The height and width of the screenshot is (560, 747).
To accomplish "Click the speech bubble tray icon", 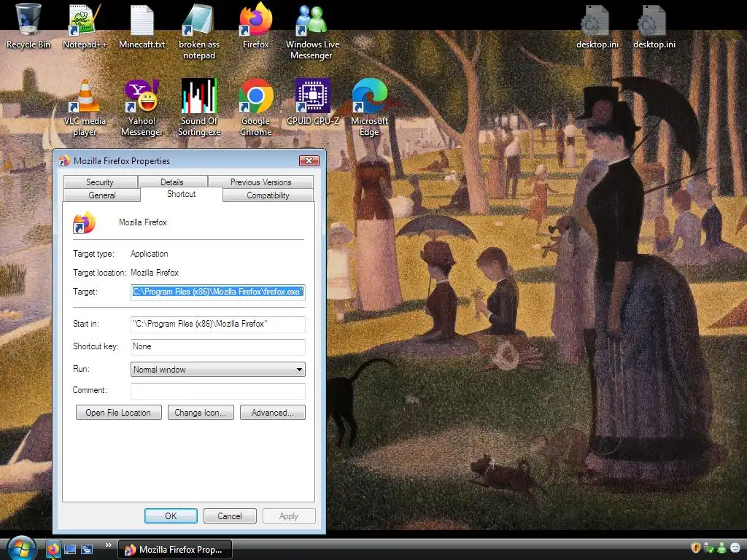I will click(x=735, y=548).
